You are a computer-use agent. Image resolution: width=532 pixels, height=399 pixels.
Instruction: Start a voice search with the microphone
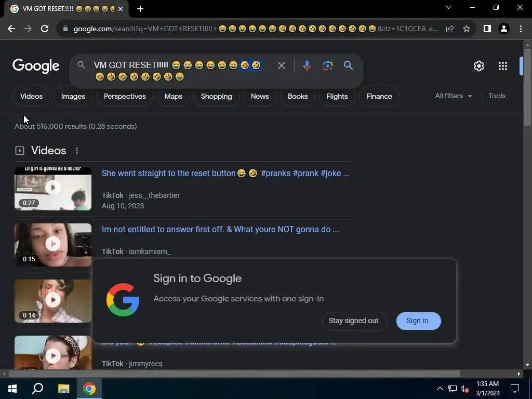click(x=307, y=65)
